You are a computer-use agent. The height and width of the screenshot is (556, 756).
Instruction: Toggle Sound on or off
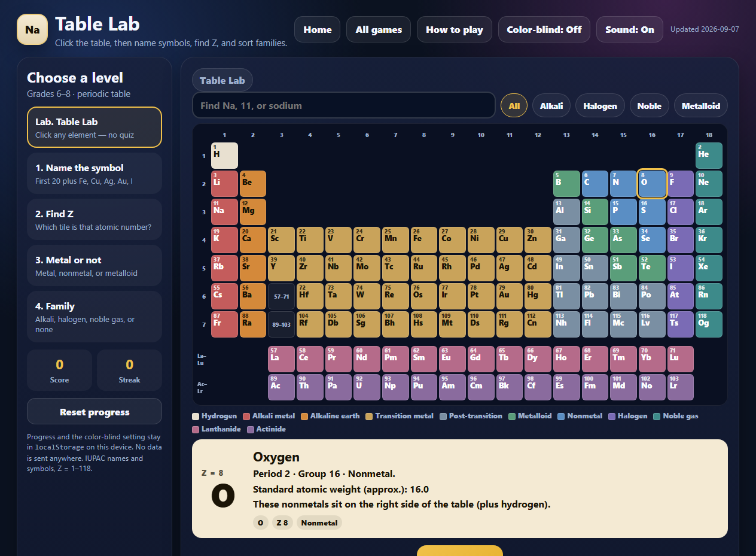630,29
